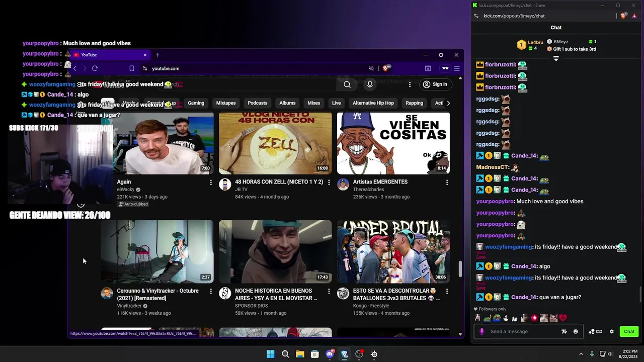Visit the elWacky channel link

click(x=126, y=190)
